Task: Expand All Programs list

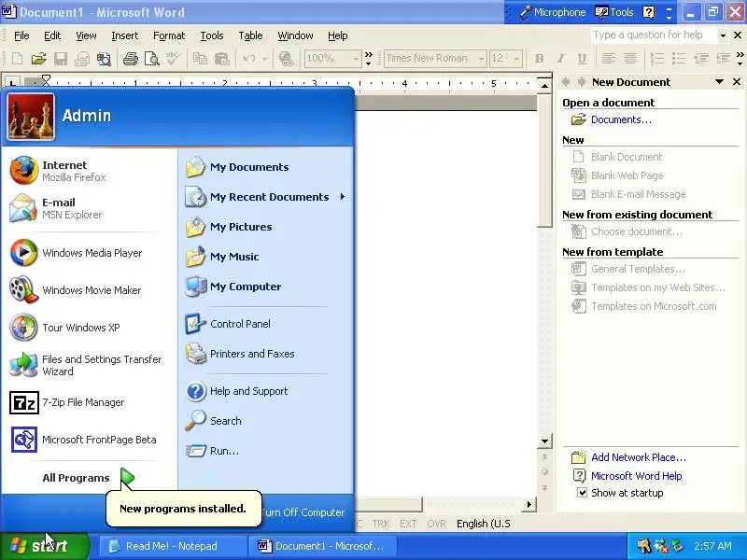Action: (89, 478)
